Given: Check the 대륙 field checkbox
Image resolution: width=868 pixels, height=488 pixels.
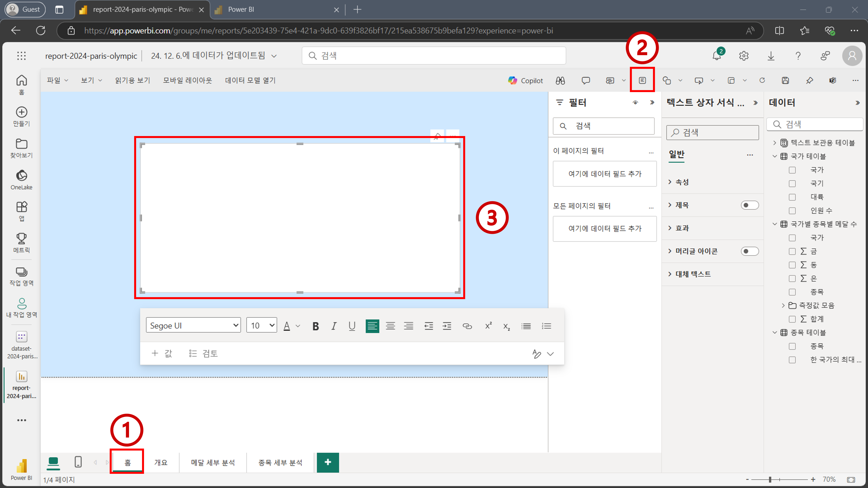Looking at the screenshot, I should pos(792,197).
